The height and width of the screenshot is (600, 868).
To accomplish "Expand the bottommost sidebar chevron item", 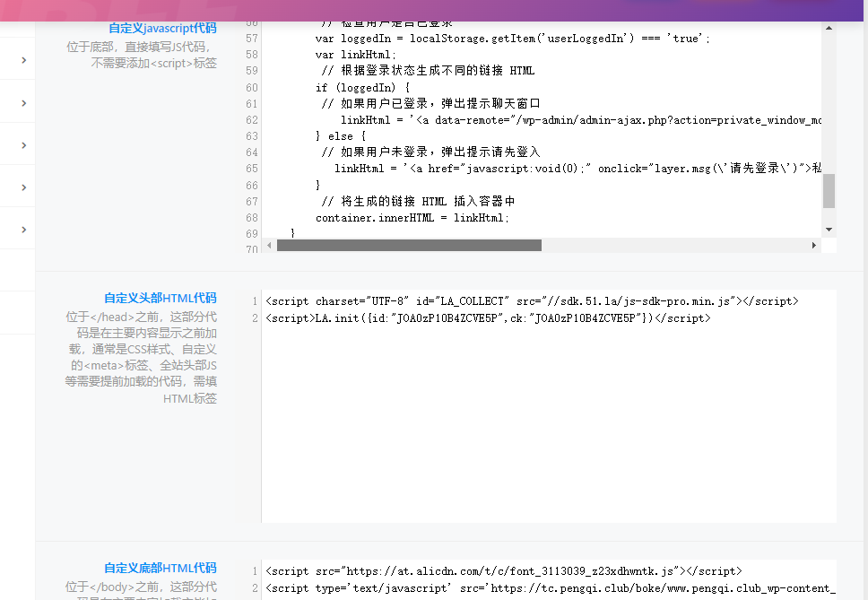I will 23,229.
